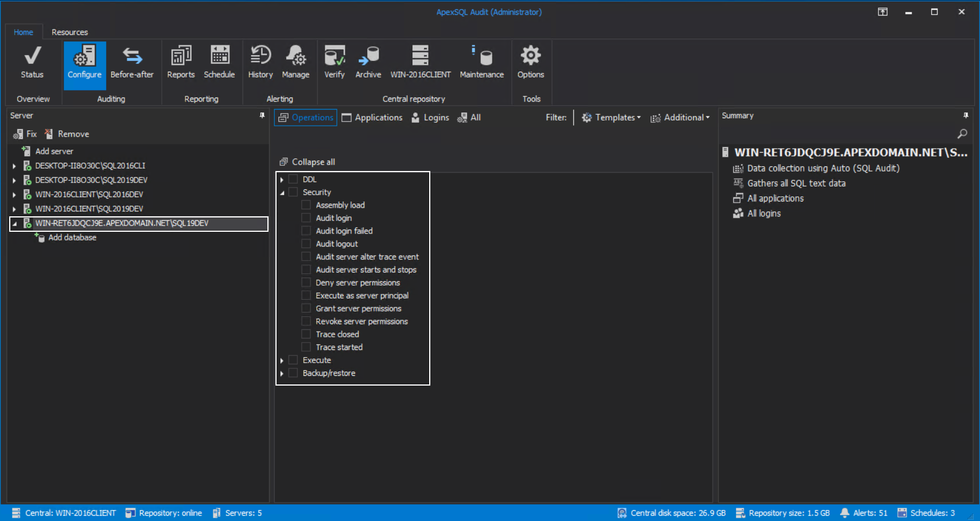Screen dimensions: 980x521
Task: Open the Archive tool
Action: click(x=368, y=63)
